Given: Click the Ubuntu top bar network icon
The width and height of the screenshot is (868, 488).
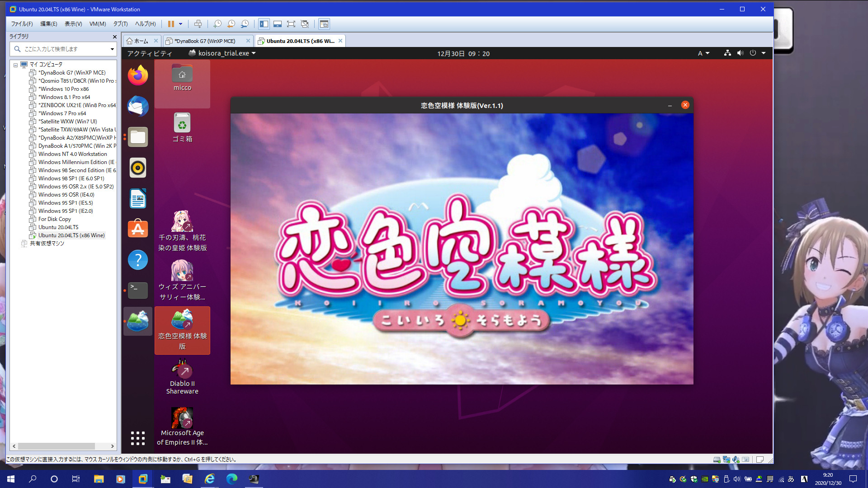Looking at the screenshot, I should (727, 53).
